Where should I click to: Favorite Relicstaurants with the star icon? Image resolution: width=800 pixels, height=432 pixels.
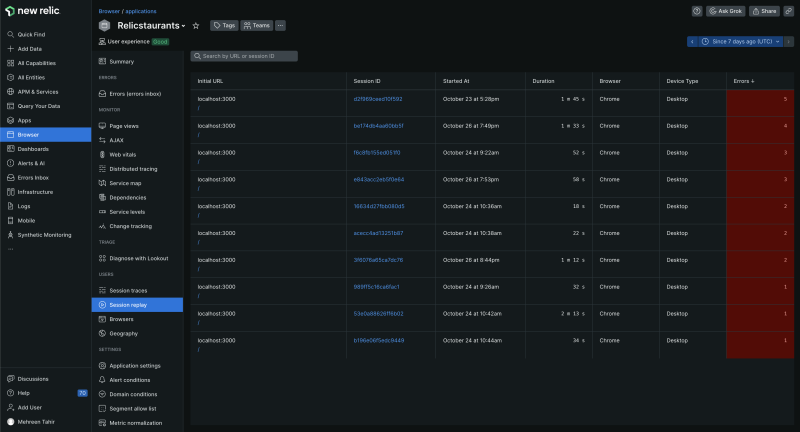pyautogui.click(x=196, y=25)
